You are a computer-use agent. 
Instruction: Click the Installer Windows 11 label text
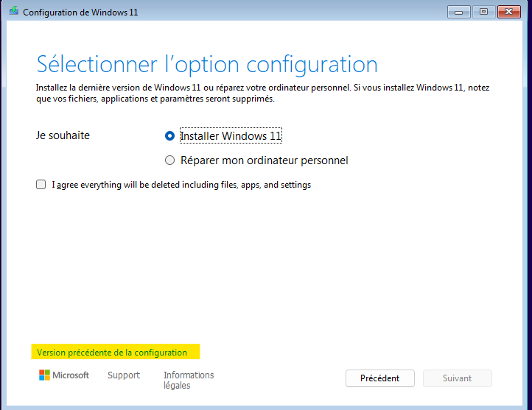coord(231,136)
